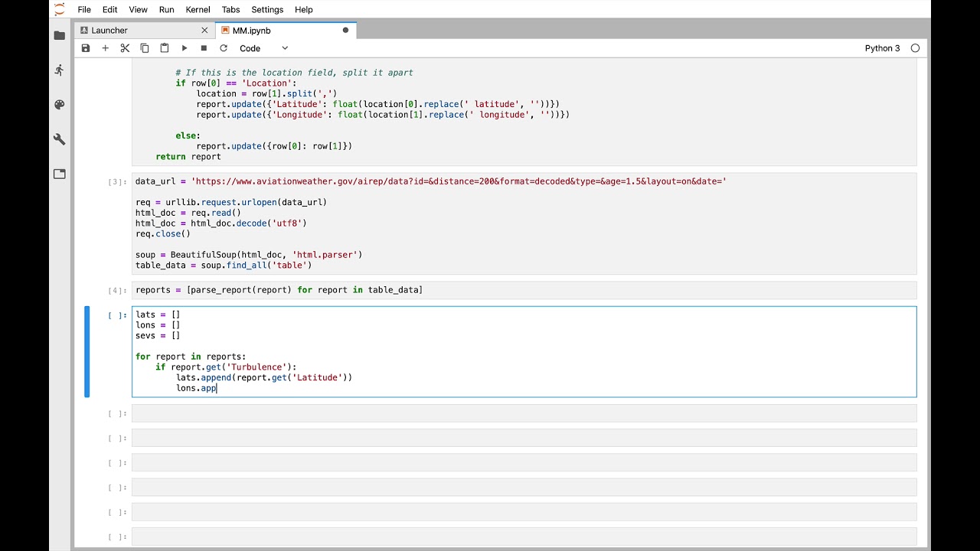
Task: Open the cell type Code dropdown
Action: (x=263, y=48)
